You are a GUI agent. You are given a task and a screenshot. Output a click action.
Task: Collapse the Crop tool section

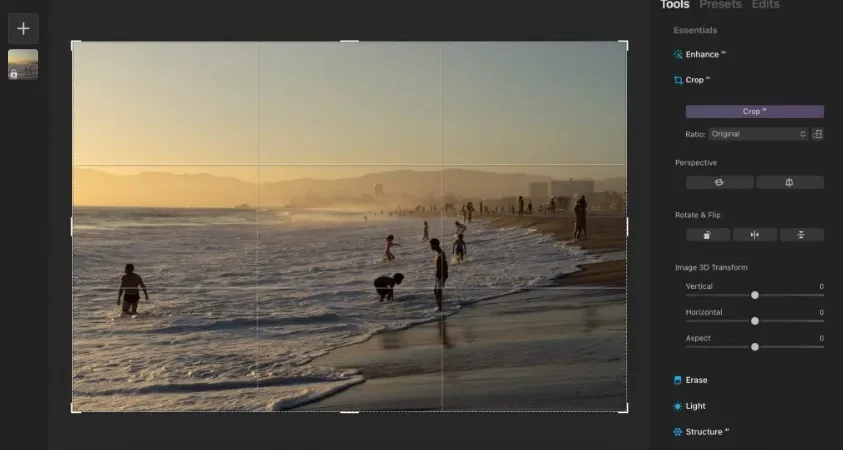692,80
